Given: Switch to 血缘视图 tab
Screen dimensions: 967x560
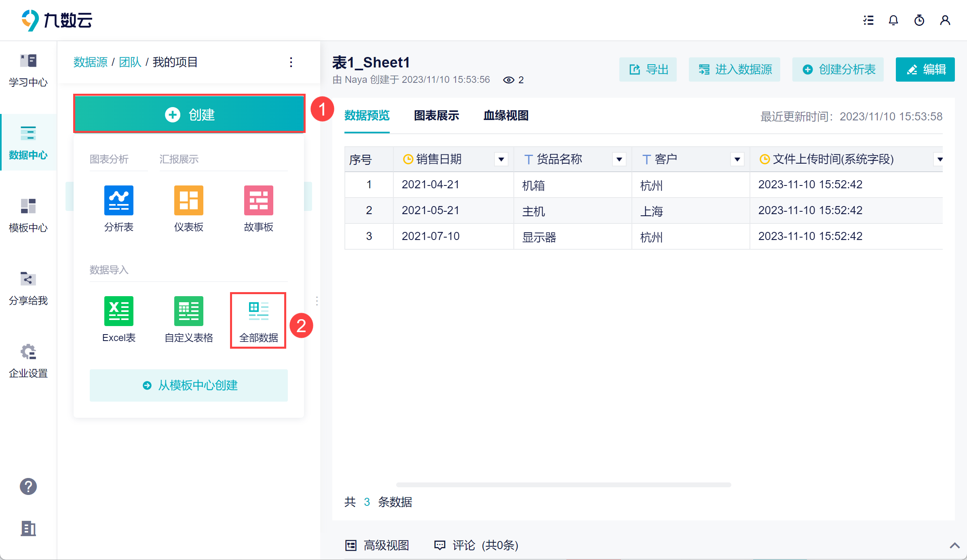Looking at the screenshot, I should (x=506, y=116).
